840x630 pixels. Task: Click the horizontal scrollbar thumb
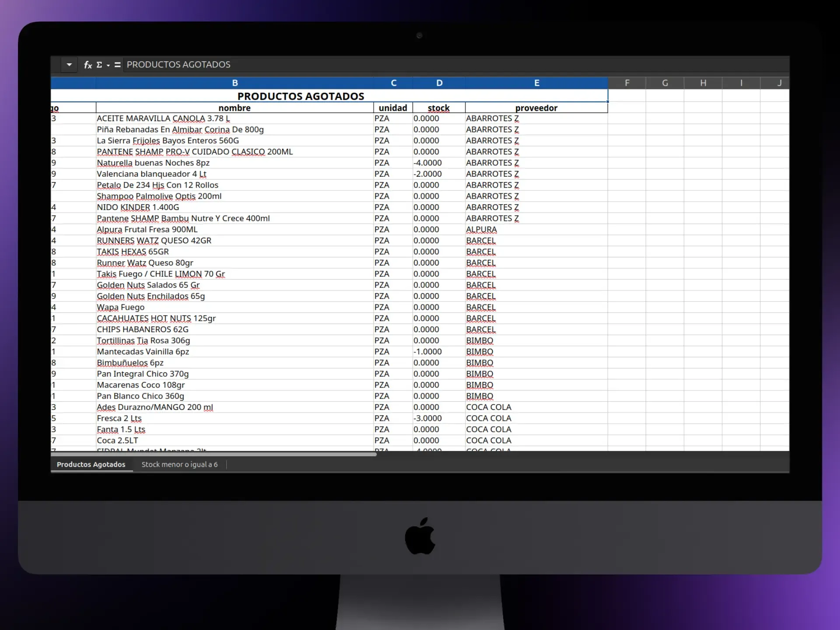coord(213,454)
